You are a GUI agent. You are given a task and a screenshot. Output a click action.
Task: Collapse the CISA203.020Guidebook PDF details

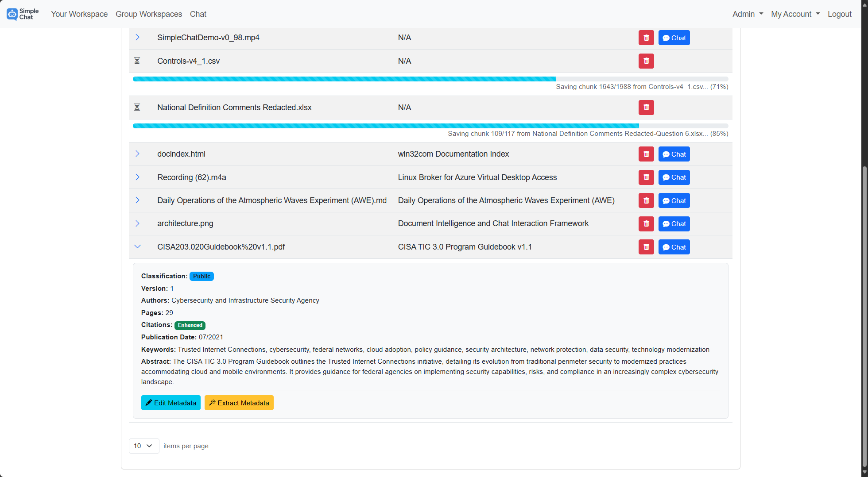[x=137, y=246]
